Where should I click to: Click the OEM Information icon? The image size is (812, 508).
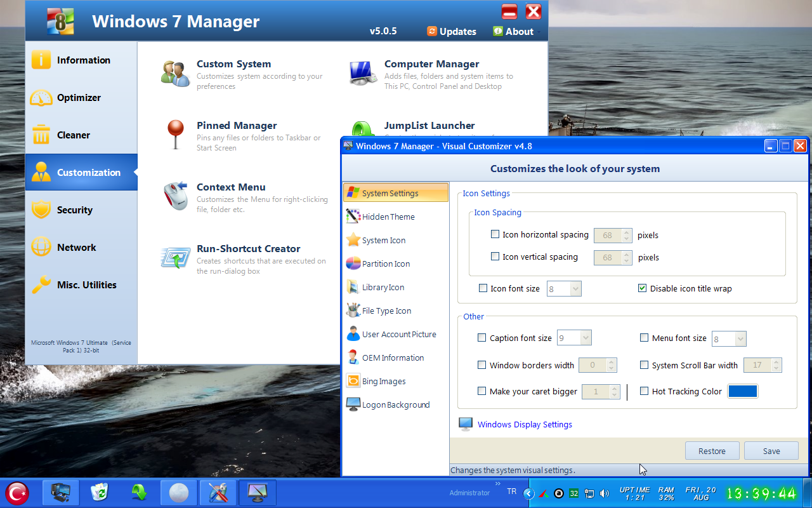(353, 358)
